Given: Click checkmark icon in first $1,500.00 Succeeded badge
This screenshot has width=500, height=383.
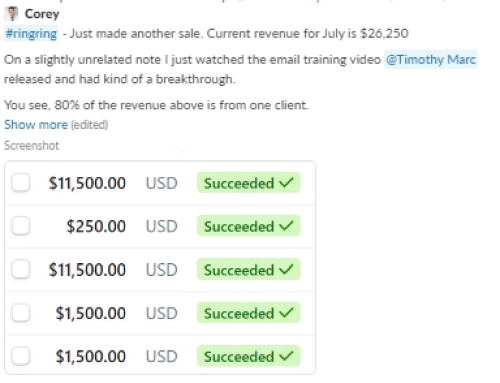Looking at the screenshot, I should pos(286,312).
